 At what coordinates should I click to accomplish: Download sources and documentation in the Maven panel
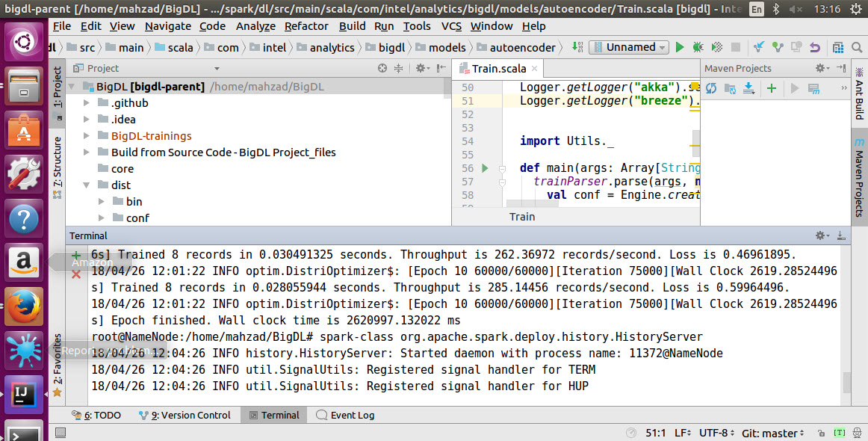click(x=748, y=88)
